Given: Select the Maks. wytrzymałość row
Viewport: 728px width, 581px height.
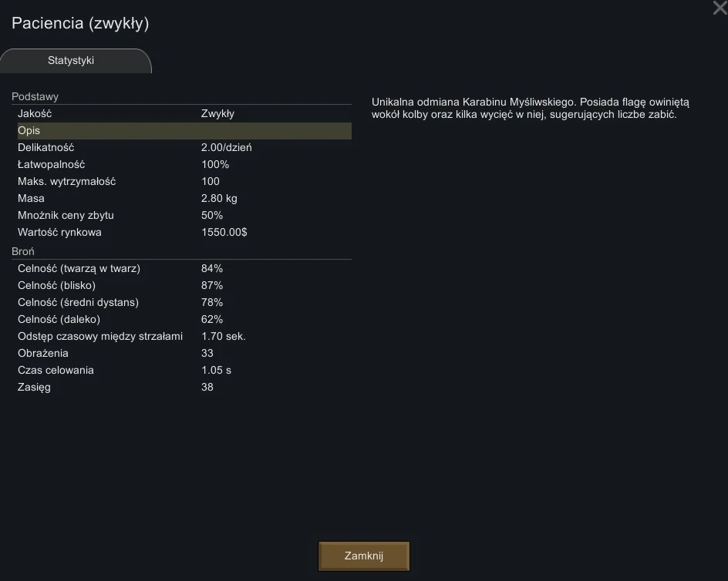Looking at the screenshot, I should pos(184,181).
